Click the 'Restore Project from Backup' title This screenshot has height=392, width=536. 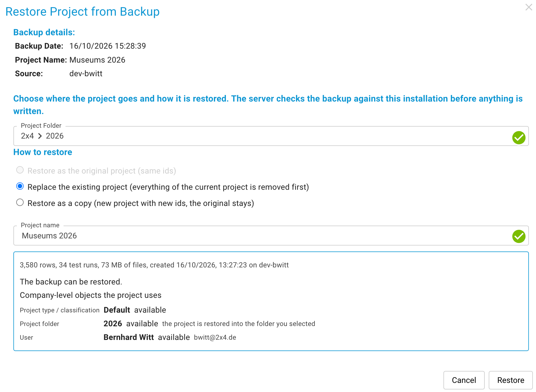(83, 12)
